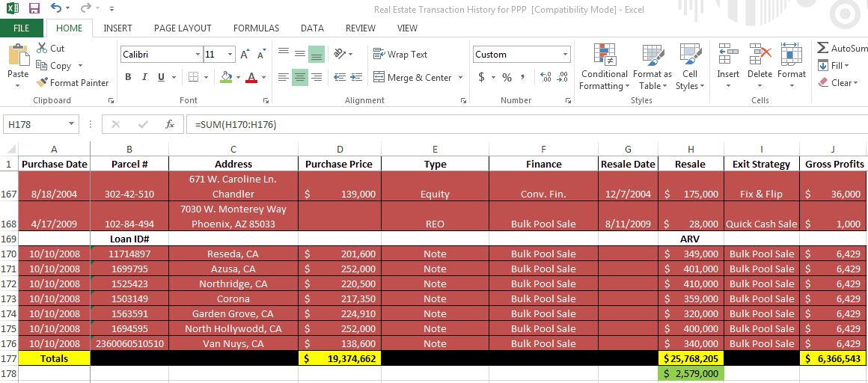This screenshot has height=383, width=868.
Task: Click the Format Painter brush icon
Action: [x=43, y=83]
